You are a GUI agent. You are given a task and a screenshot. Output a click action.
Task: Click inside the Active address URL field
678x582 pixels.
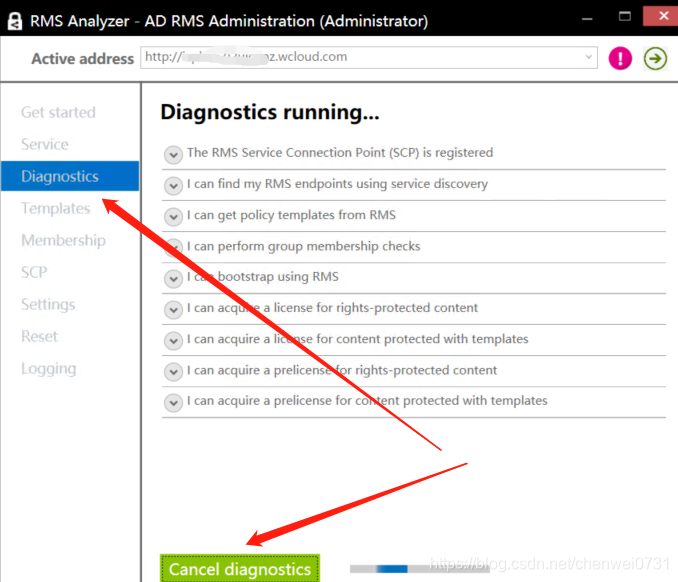coord(369,57)
